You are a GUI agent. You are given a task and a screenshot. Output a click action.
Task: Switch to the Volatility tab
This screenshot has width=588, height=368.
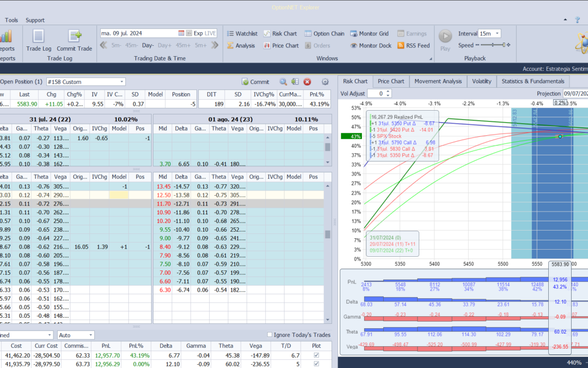point(481,81)
